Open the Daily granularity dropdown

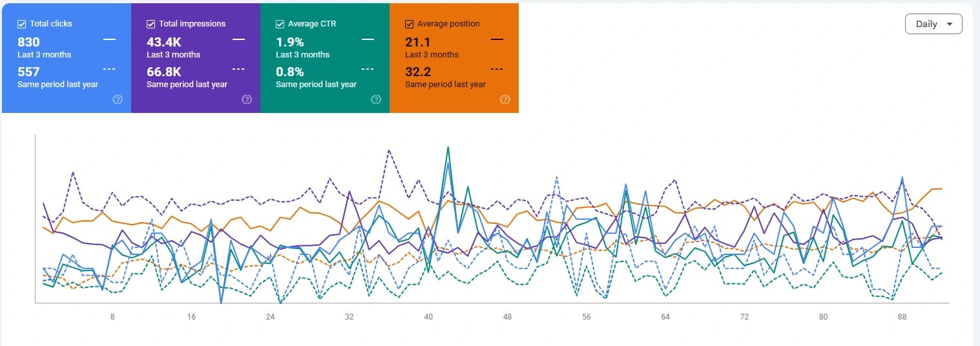click(x=933, y=24)
